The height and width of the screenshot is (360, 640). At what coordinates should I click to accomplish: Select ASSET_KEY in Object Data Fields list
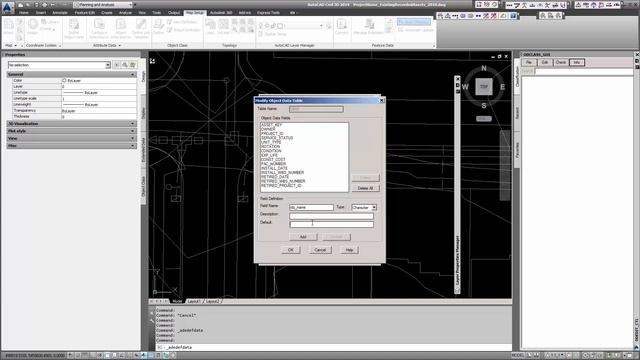tap(271, 125)
